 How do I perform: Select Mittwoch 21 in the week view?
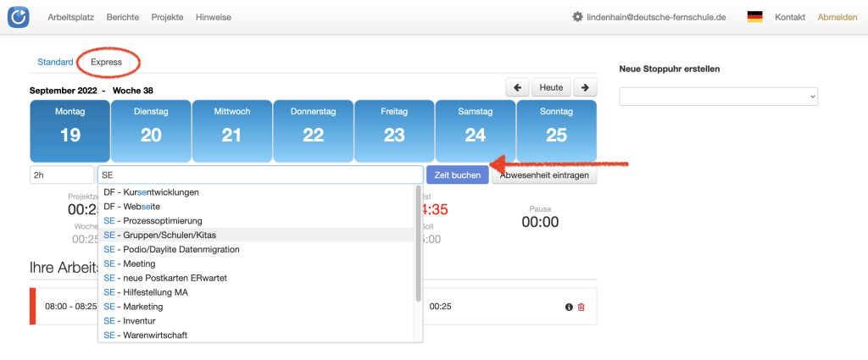coord(231,130)
